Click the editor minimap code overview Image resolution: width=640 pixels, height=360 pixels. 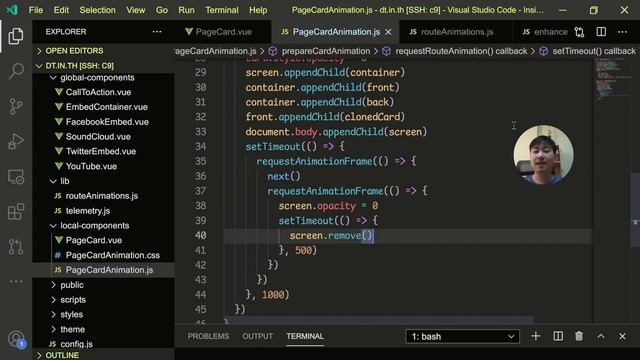click(612, 80)
